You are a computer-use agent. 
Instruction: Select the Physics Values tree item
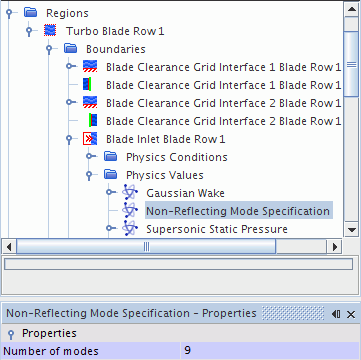coord(165,175)
